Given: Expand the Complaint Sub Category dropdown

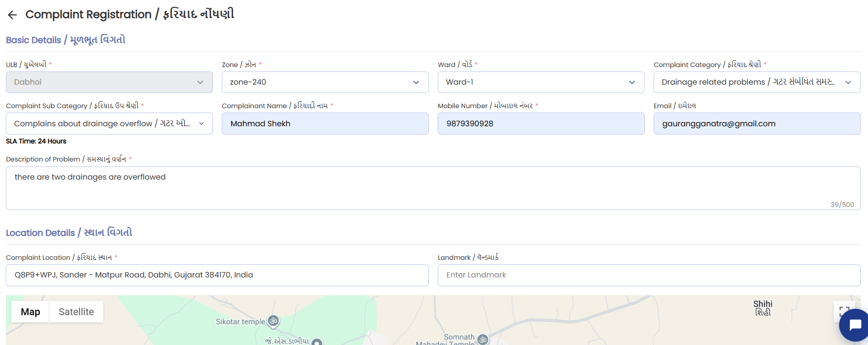Looking at the screenshot, I should pos(109,123).
